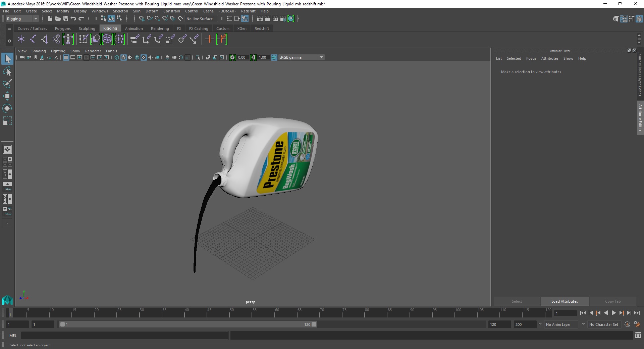Open the shelf options gear menu
Viewport: 644px width, 349px height.
click(x=9, y=41)
